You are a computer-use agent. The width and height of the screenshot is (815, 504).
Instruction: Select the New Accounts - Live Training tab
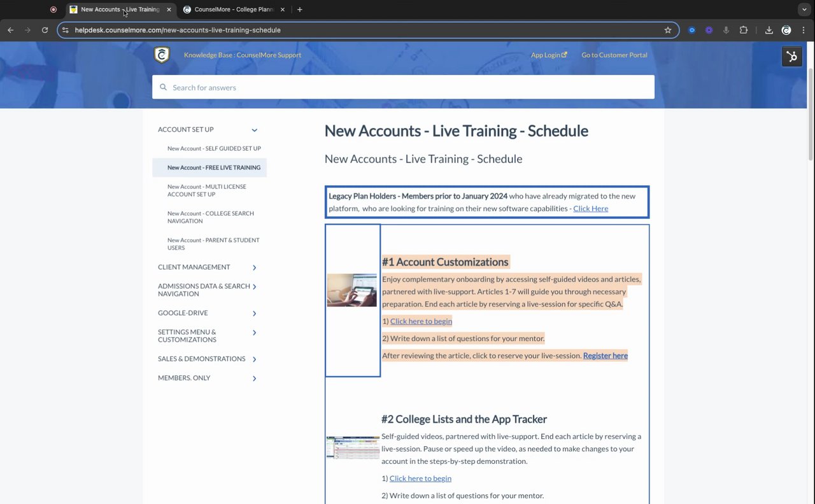click(x=121, y=10)
